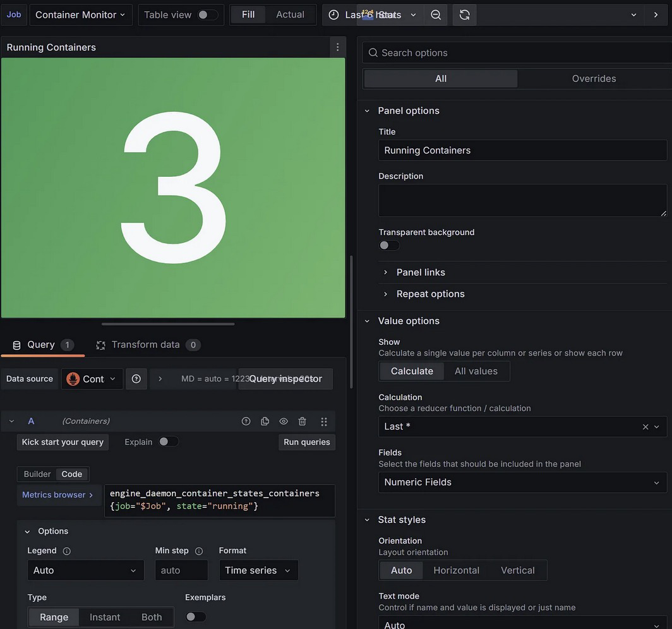
Task: Open the Running Containers panel menu dots
Action: tap(337, 47)
